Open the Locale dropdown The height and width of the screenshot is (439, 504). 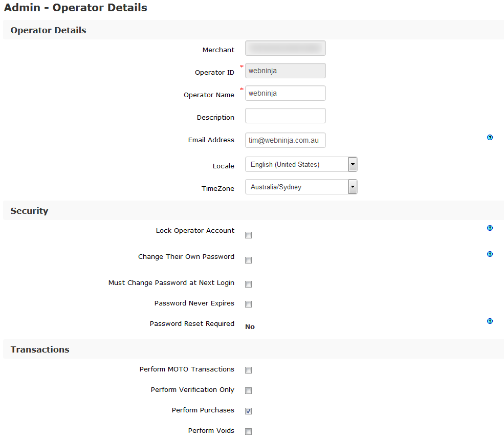(297, 165)
